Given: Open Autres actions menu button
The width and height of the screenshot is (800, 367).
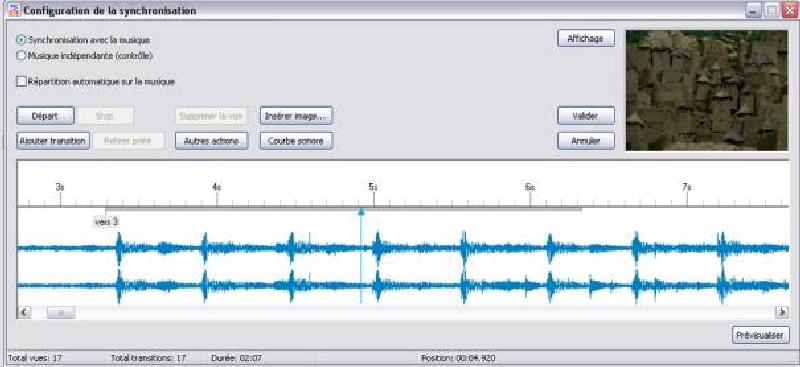Looking at the screenshot, I should pos(212,141).
